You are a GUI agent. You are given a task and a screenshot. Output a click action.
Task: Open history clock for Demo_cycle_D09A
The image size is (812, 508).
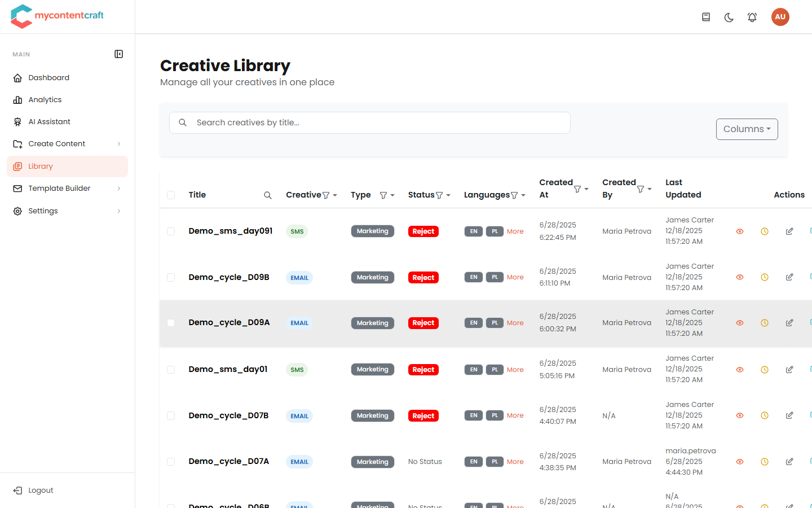[x=765, y=323]
